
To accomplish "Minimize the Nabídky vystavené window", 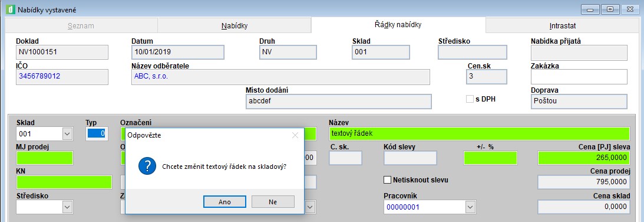I will pos(590,9).
